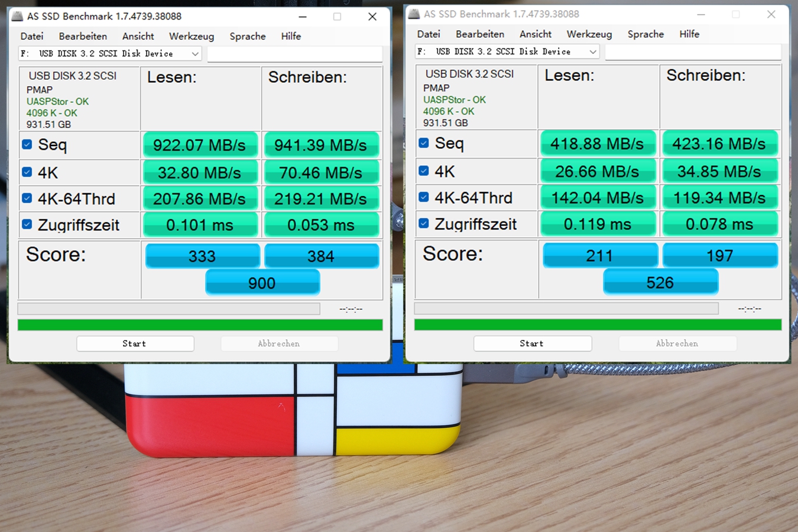This screenshot has width=798, height=532.
Task: Open the Datei menu in the 526-score window
Action: pyautogui.click(x=429, y=34)
